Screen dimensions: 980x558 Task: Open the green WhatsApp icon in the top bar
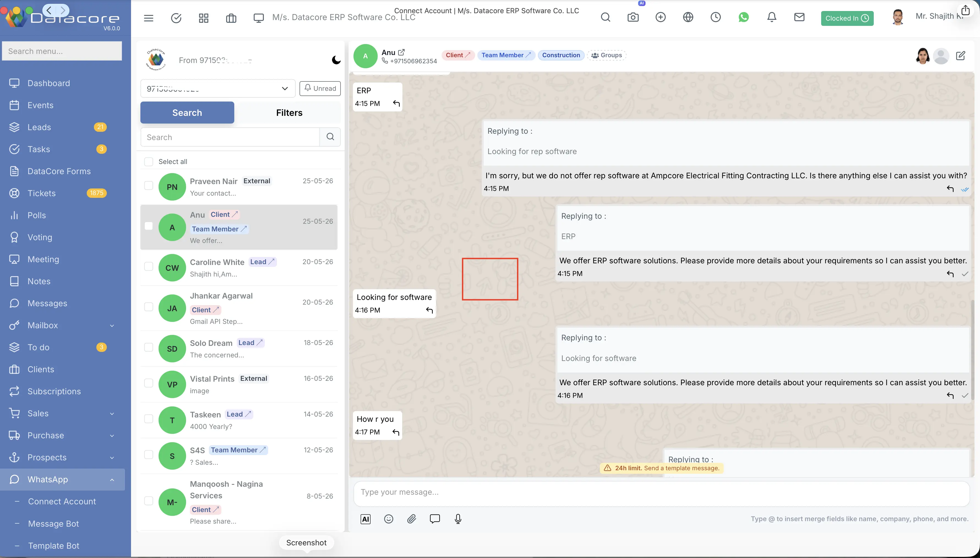point(744,17)
